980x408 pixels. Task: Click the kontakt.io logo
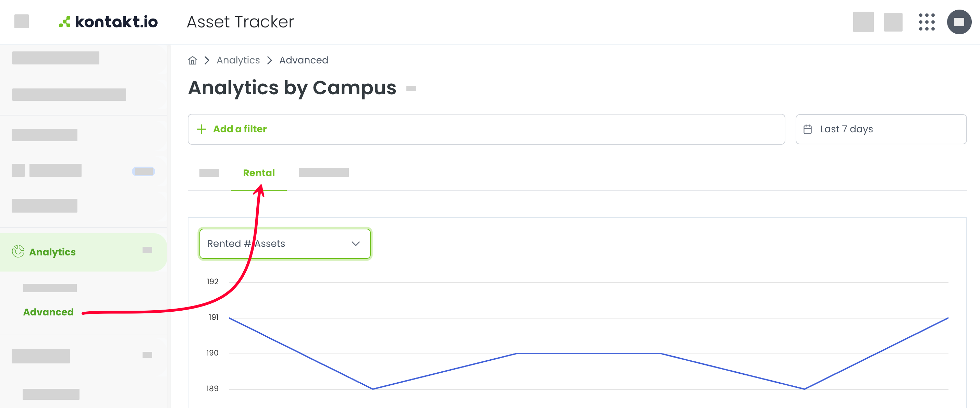tap(108, 22)
